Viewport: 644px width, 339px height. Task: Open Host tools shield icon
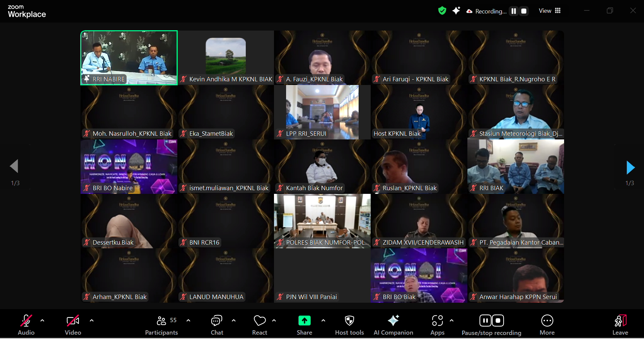(x=349, y=325)
